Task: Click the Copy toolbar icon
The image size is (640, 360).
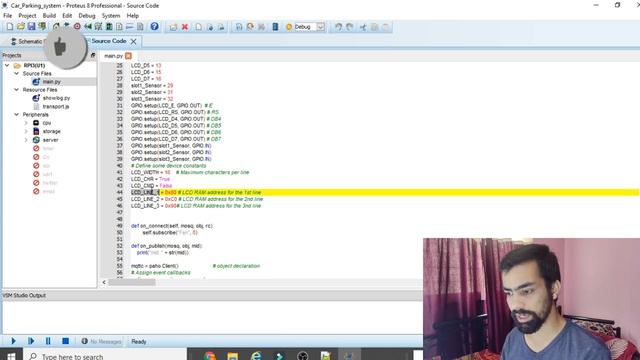Action: [374, 27]
